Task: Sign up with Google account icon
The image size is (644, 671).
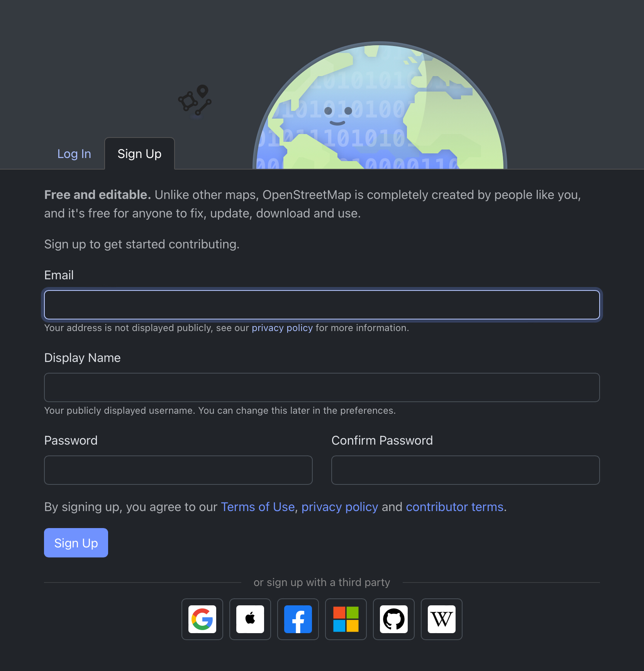Action: pos(202,619)
